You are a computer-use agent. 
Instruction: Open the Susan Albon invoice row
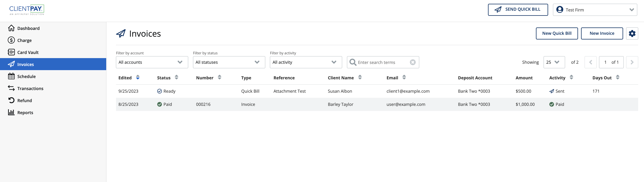coord(377,91)
